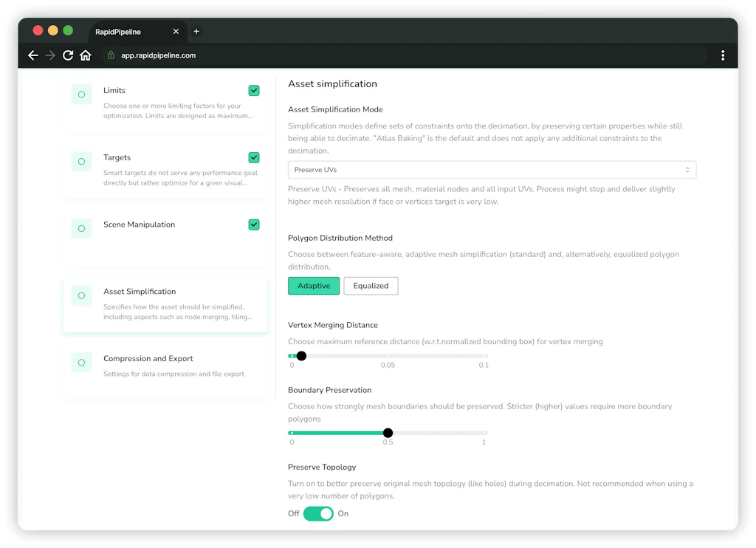
Task: Open the browser three-dot menu
Action: coord(723,55)
